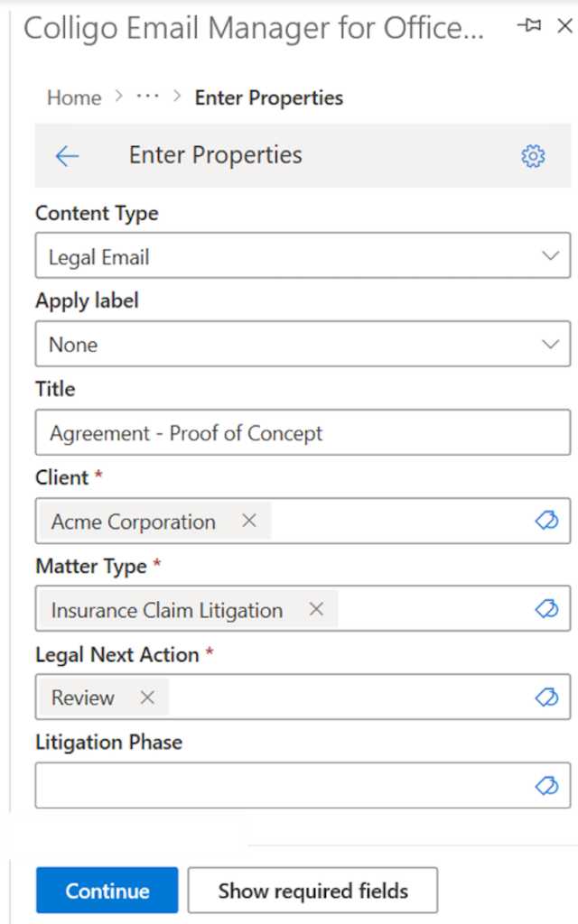Click the back arrow to return
The image size is (578, 924).
pyautogui.click(x=67, y=155)
